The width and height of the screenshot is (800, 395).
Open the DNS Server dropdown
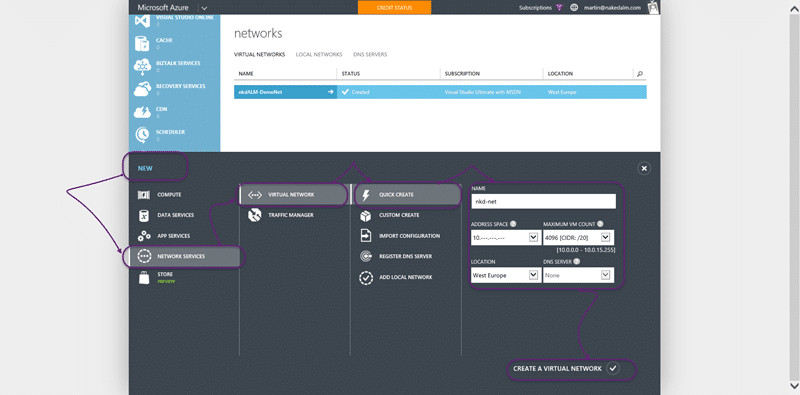pos(577,275)
